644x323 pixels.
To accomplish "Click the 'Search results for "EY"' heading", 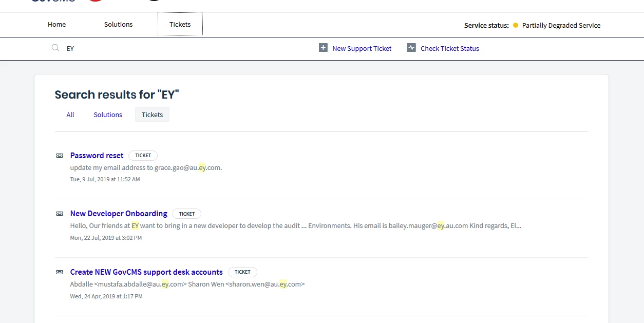I will pyautogui.click(x=117, y=94).
